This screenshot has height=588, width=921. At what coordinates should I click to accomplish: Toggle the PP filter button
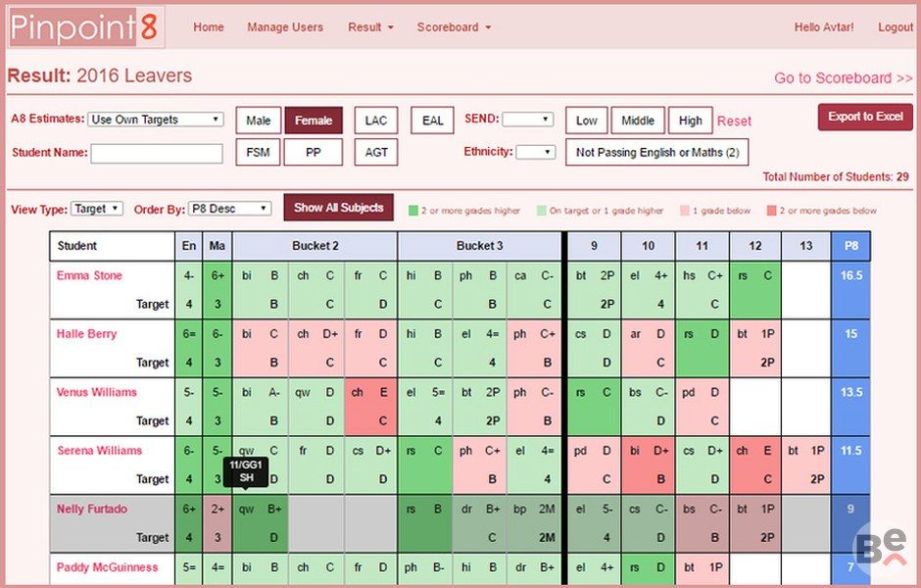point(314,152)
